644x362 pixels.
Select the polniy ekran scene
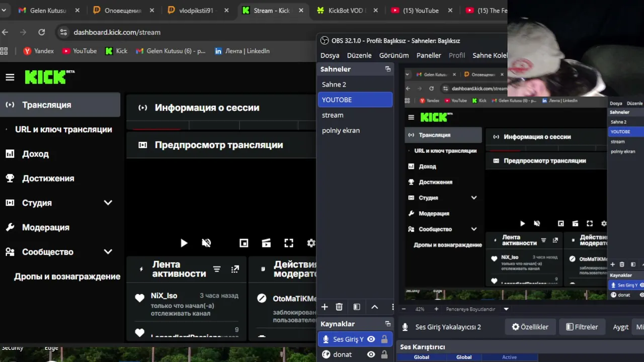pyautogui.click(x=355, y=130)
